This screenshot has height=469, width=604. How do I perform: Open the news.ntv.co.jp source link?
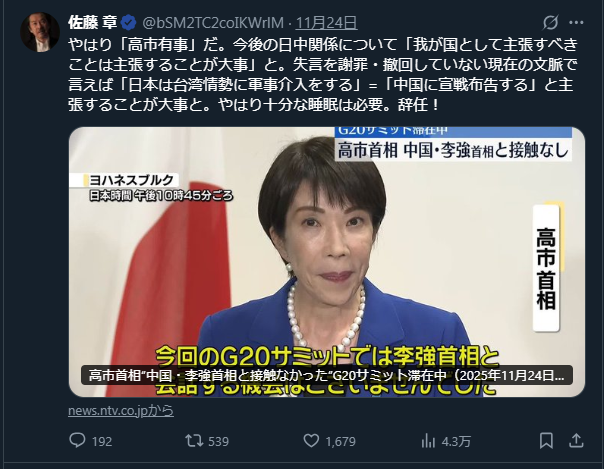point(121,410)
